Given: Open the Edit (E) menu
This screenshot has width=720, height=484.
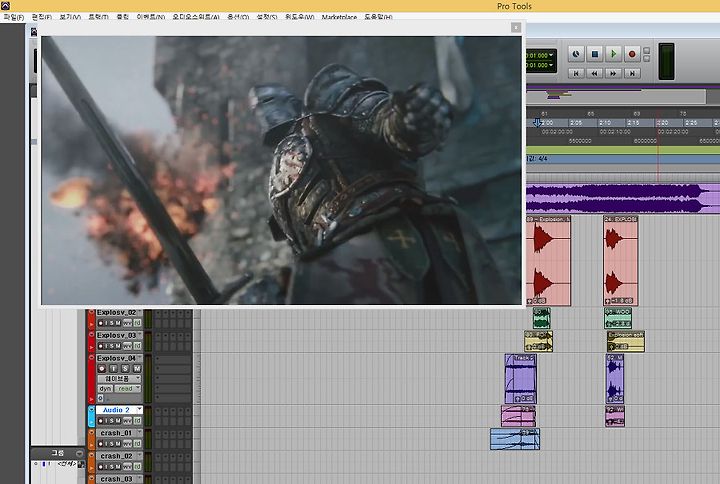Looking at the screenshot, I should pos(42,17).
